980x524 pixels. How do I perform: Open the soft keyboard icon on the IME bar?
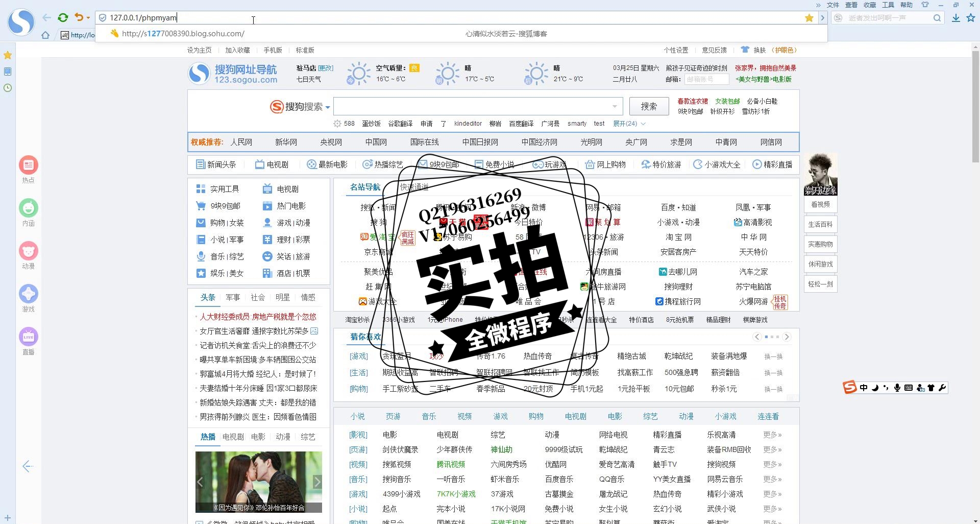(908, 388)
